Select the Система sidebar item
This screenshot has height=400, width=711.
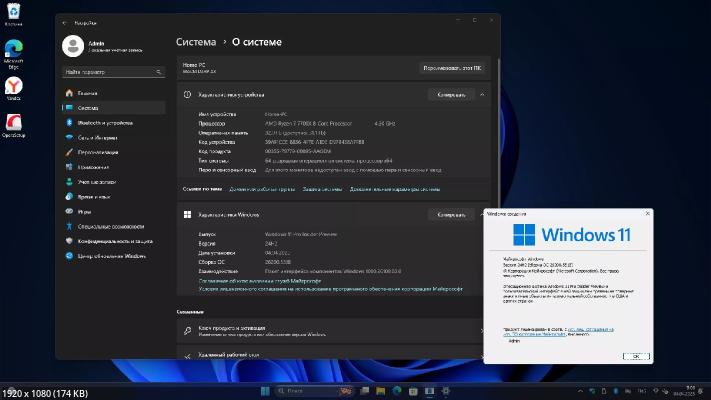pos(113,108)
